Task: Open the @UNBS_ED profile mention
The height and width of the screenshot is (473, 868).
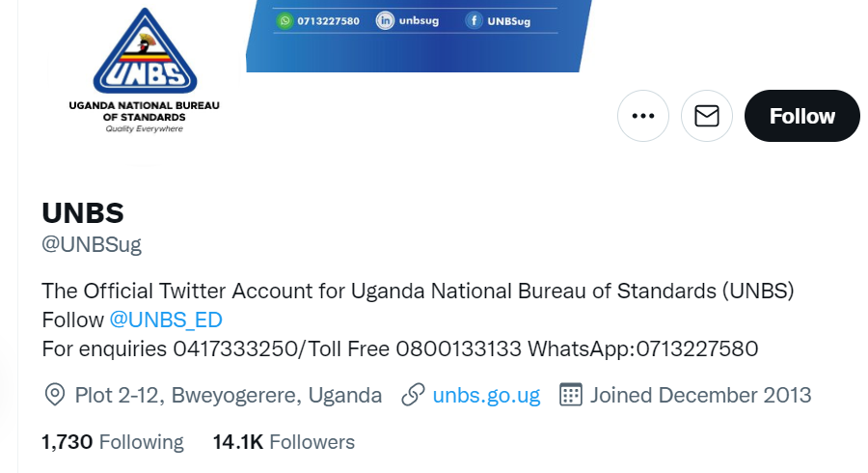Action: [x=166, y=320]
